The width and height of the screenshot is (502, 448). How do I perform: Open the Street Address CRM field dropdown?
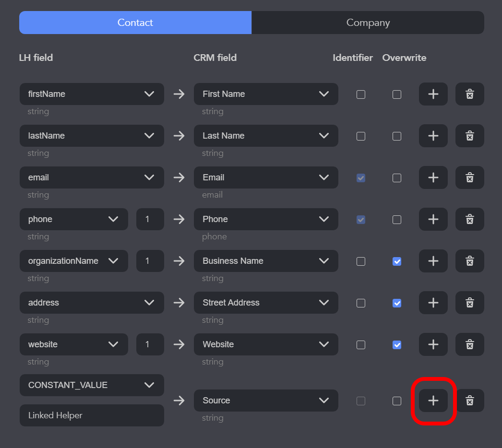click(266, 303)
